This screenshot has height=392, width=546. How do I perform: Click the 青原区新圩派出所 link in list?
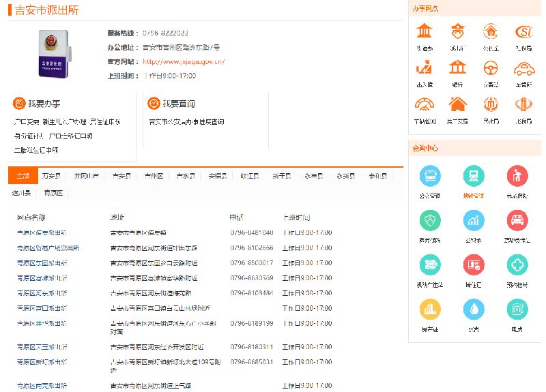[x=42, y=361]
